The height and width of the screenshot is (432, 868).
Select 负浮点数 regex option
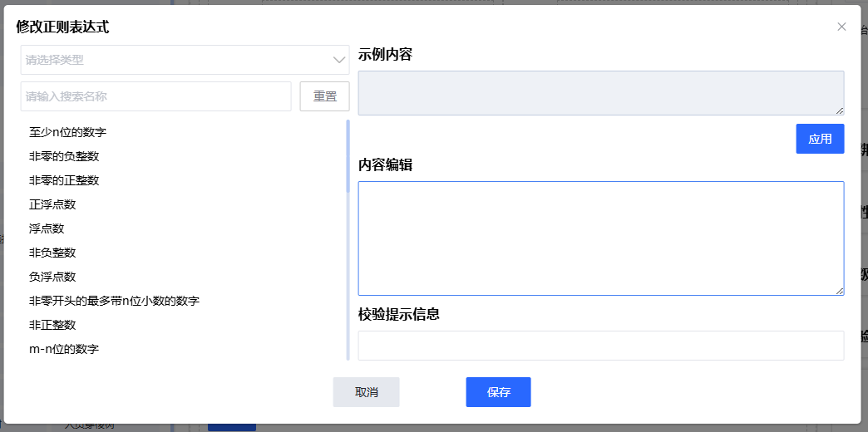tap(52, 277)
